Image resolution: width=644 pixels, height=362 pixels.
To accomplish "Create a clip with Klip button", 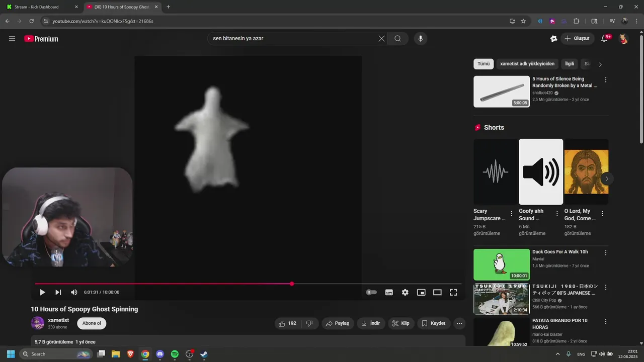I will 401,323.
